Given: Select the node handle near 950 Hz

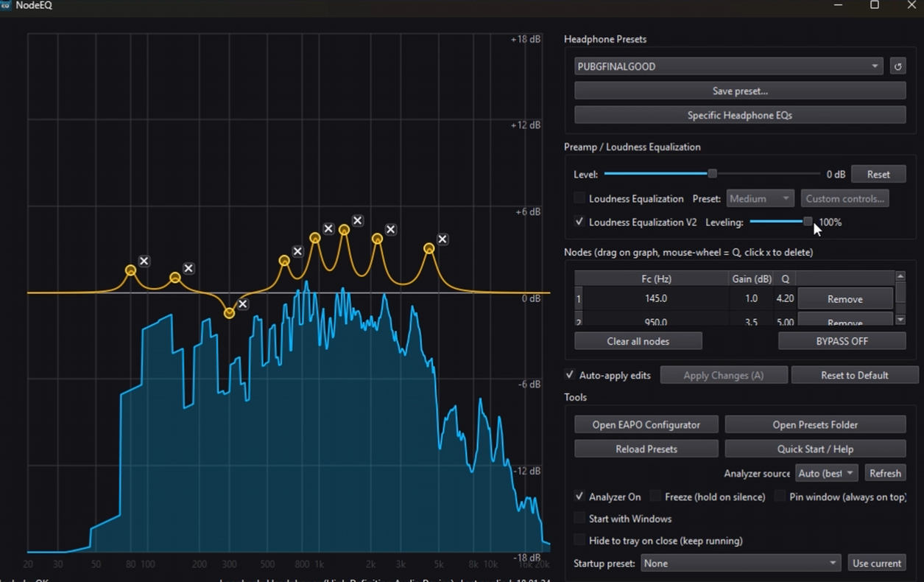Looking at the screenshot, I should 315,238.
